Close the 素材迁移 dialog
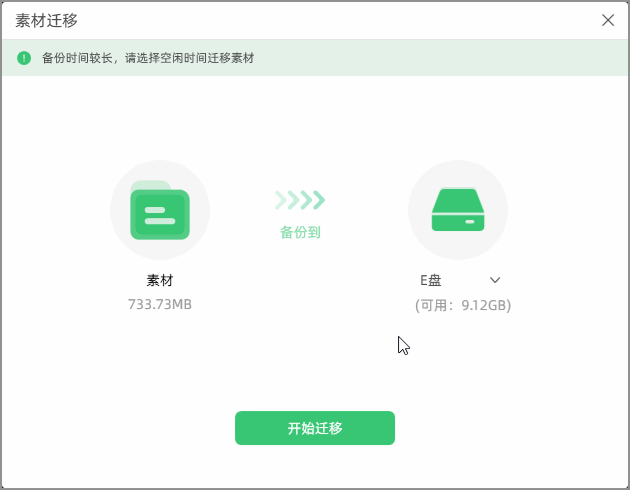The image size is (630, 490). coord(608,20)
